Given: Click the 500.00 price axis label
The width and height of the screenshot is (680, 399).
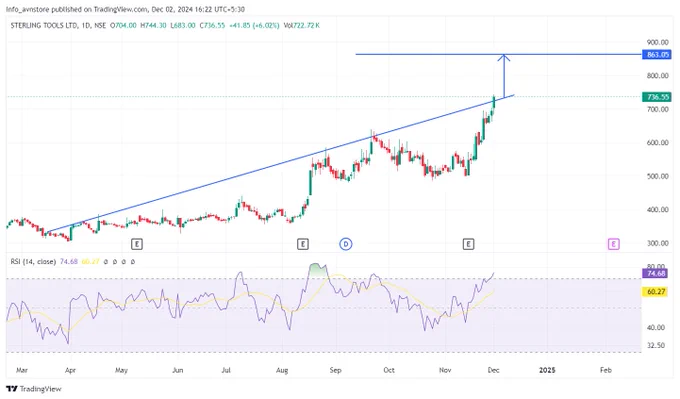Looking at the screenshot, I should click(x=657, y=176).
